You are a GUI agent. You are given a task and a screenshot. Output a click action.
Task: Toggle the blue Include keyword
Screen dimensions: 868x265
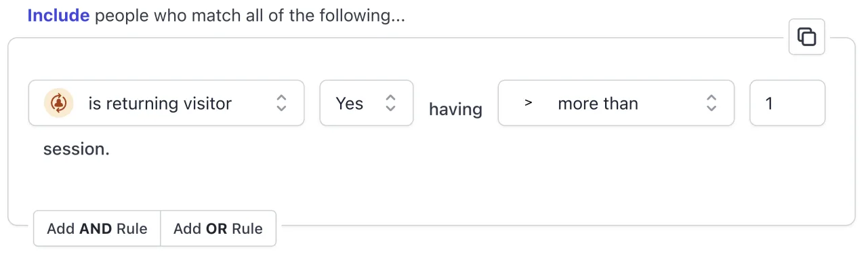click(x=58, y=15)
